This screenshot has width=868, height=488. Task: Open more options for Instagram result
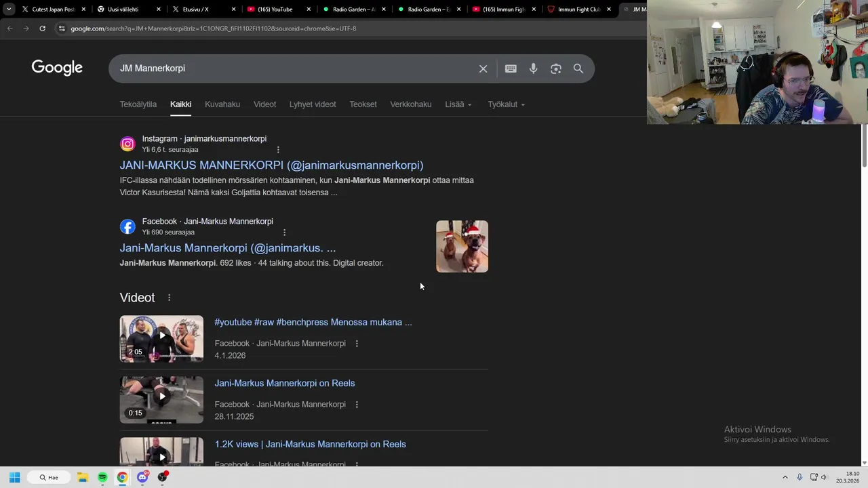[x=278, y=149]
